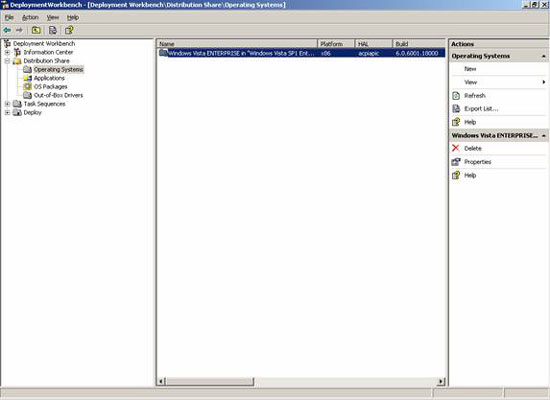
Task: Collapse the Distribution Share tree node
Action: [7, 61]
